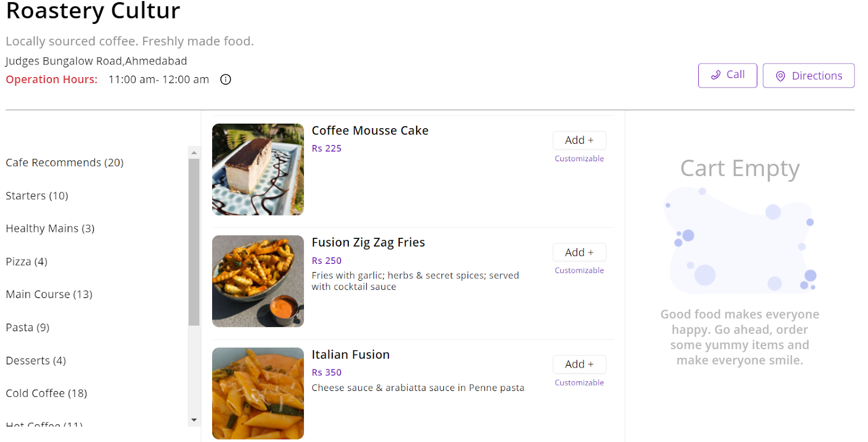Click the location pin icon for Directions
This screenshot has height=442, width=868.
(x=780, y=76)
